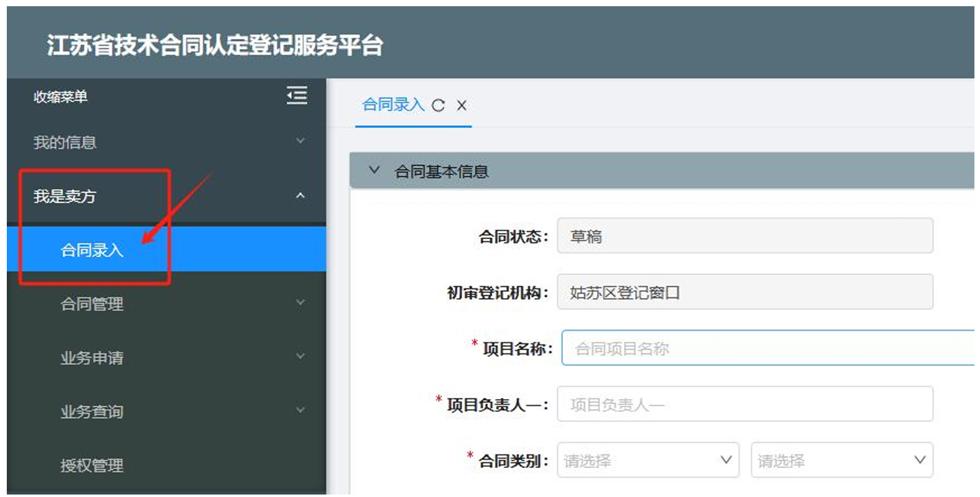980x497 pixels.
Task: Expand the 业务查询 submenu
Action: [x=166, y=411]
